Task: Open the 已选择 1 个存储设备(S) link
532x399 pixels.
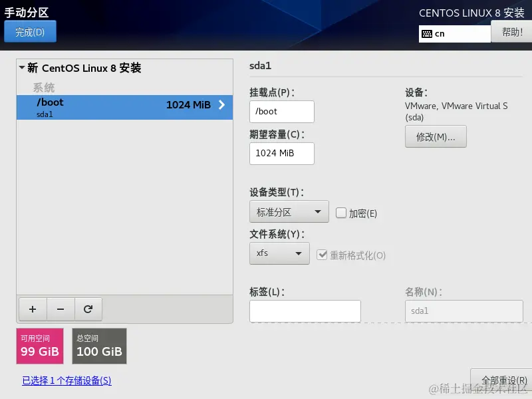Action: click(x=66, y=380)
